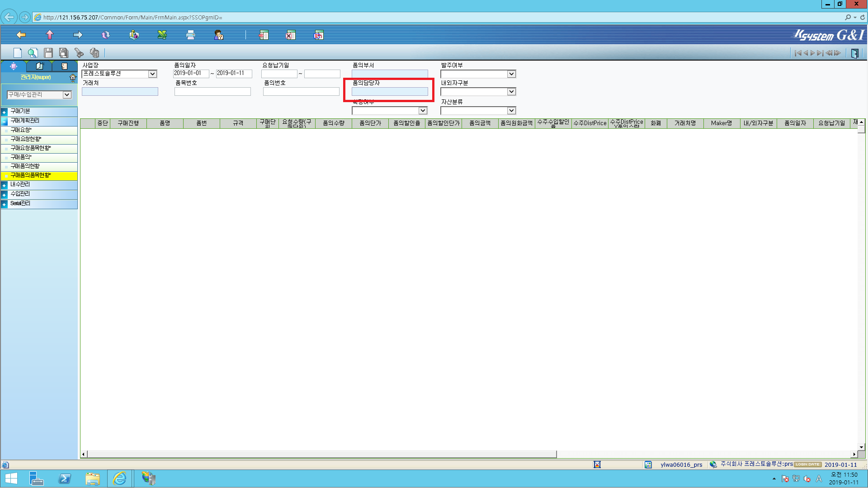Click the 품명 column header
Viewport: 868px width, 488px height.
coord(165,123)
